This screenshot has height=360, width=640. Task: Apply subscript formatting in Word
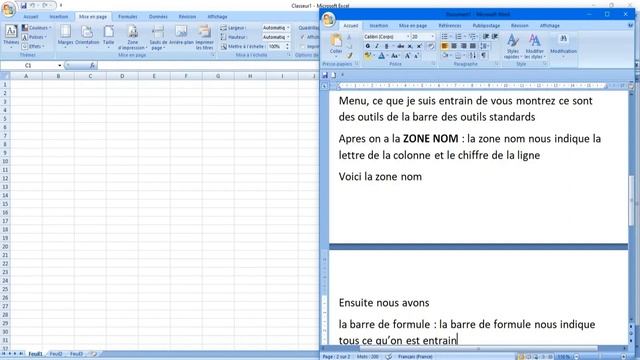pos(410,46)
